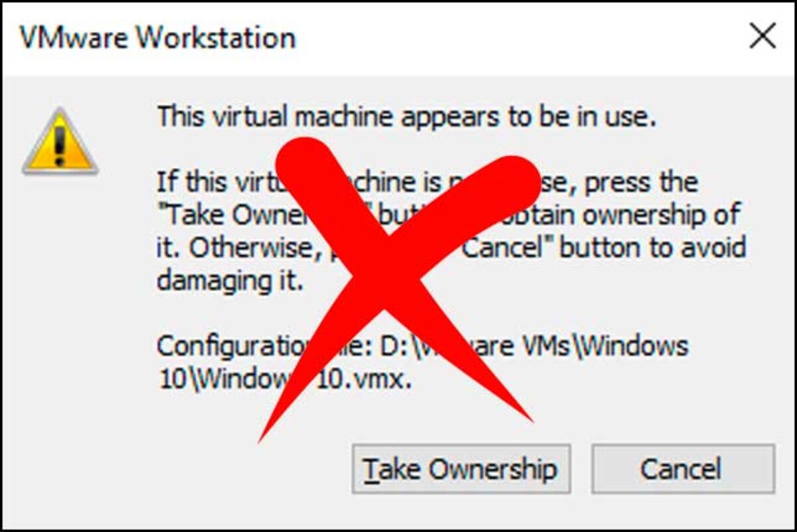Click the Take Ownership button
The width and height of the screenshot is (797, 532).
click(x=460, y=469)
